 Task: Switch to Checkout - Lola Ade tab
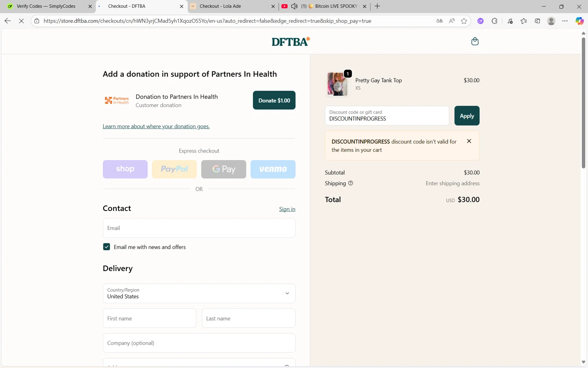(x=233, y=6)
